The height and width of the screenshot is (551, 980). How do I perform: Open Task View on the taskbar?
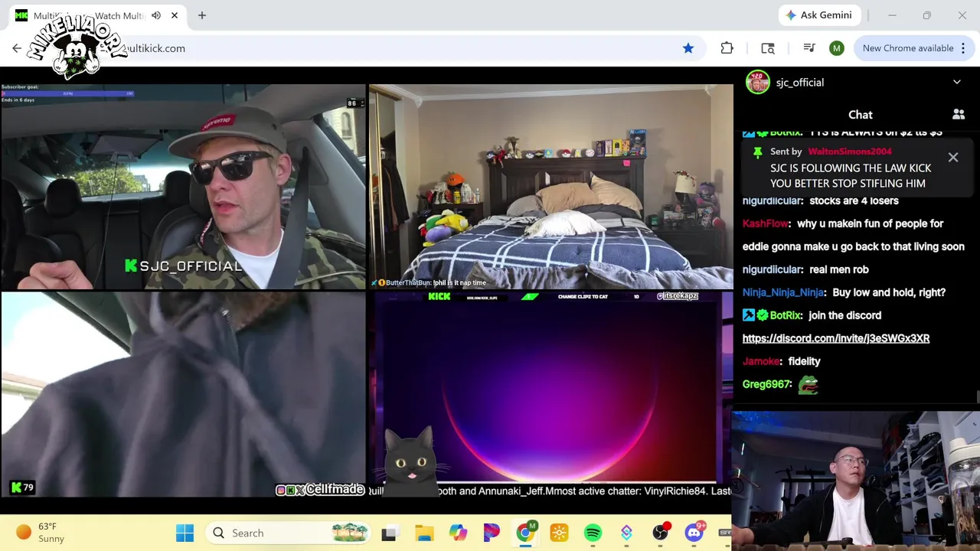(389, 533)
